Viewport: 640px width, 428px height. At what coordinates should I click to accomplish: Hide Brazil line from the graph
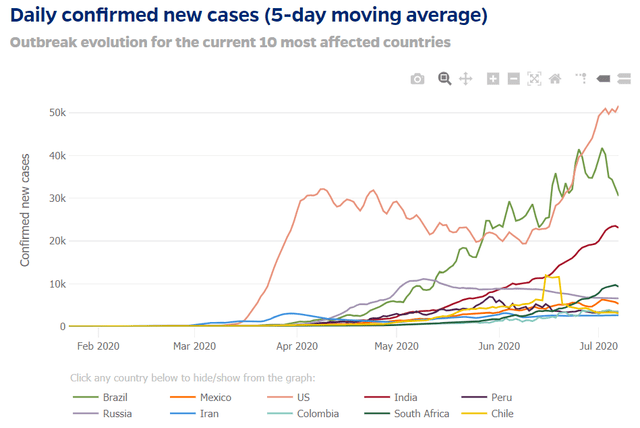[x=100, y=397]
